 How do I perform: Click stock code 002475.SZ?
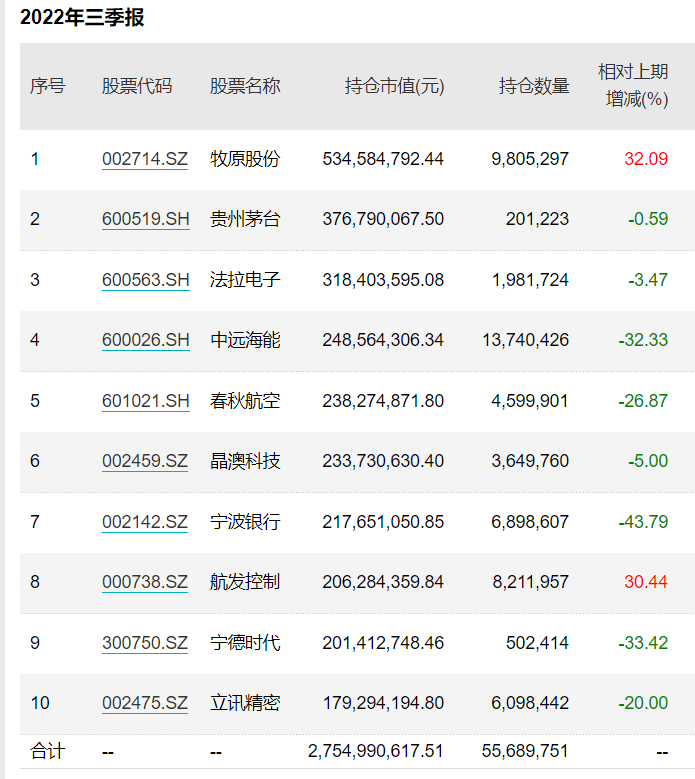(x=145, y=703)
